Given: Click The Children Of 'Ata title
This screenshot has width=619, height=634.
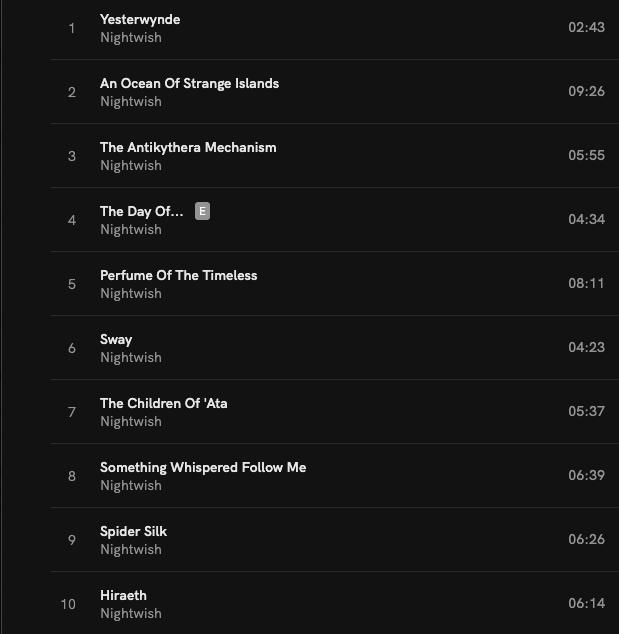Looking at the screenshot, I should [x=163, y=404].
